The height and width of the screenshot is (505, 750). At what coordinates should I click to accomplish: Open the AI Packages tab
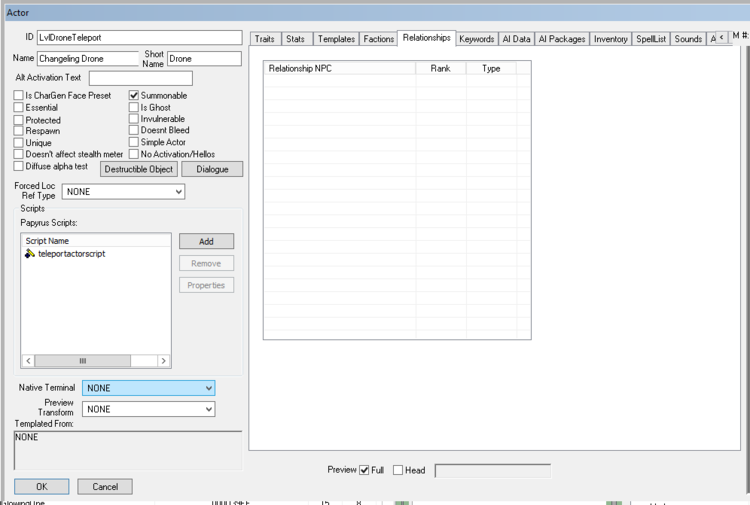[x=562, y=39]
